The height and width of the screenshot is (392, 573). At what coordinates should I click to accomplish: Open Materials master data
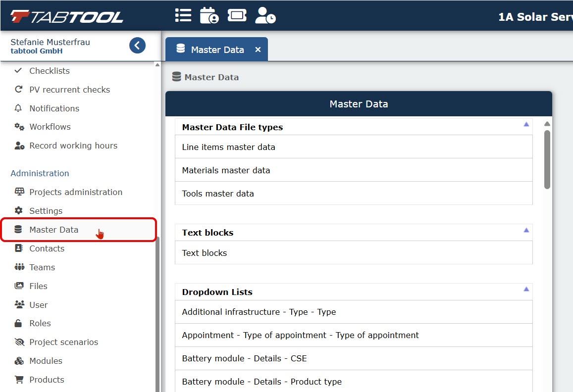point(354,170)
